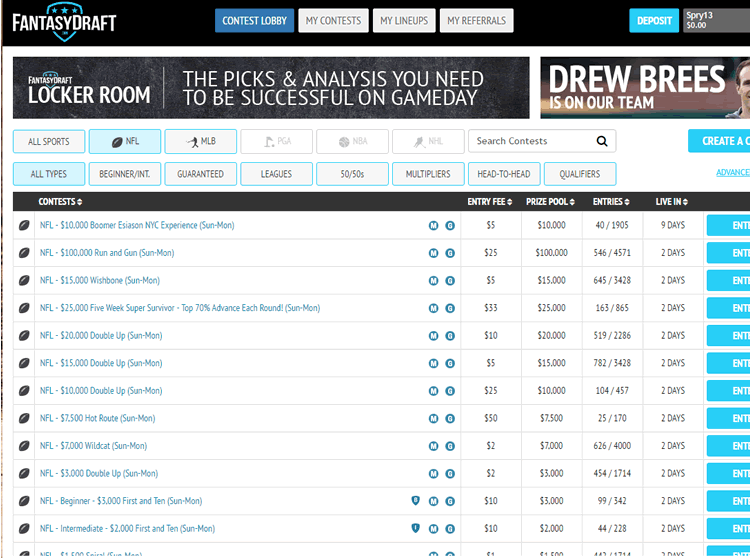750x558 pixels.
Task: Open the ADVANCED filter link
Action: click(733, 172)
